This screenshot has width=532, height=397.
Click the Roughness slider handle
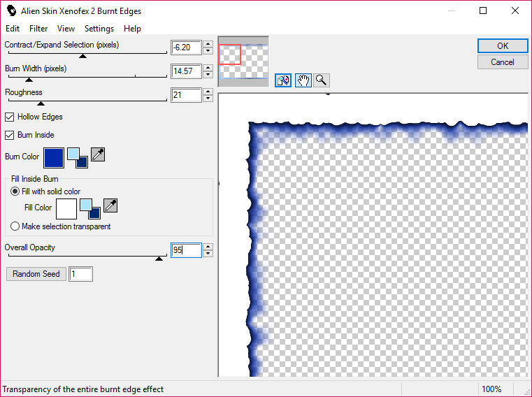click(41, 103)
